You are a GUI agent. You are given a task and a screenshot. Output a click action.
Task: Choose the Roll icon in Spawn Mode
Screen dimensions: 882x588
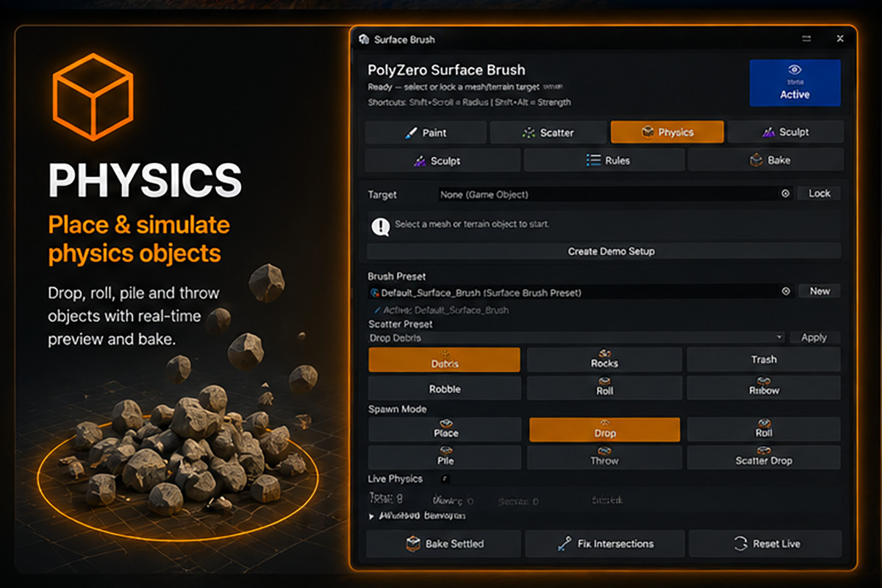click(764, 423)
